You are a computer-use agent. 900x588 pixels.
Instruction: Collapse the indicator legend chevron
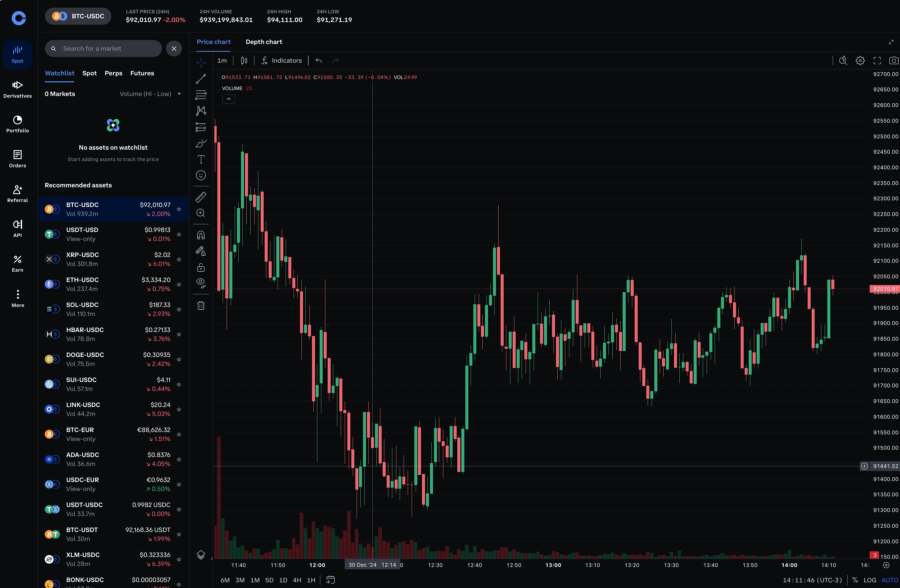point(228,99)
